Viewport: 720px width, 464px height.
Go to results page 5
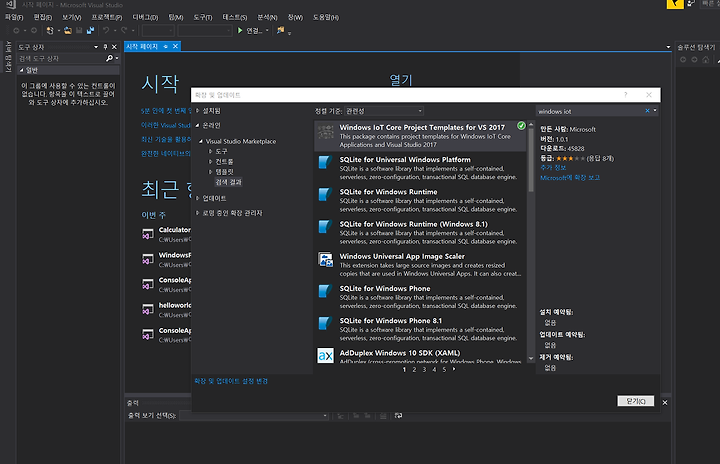pyautogui.click(x=444, y=369)
